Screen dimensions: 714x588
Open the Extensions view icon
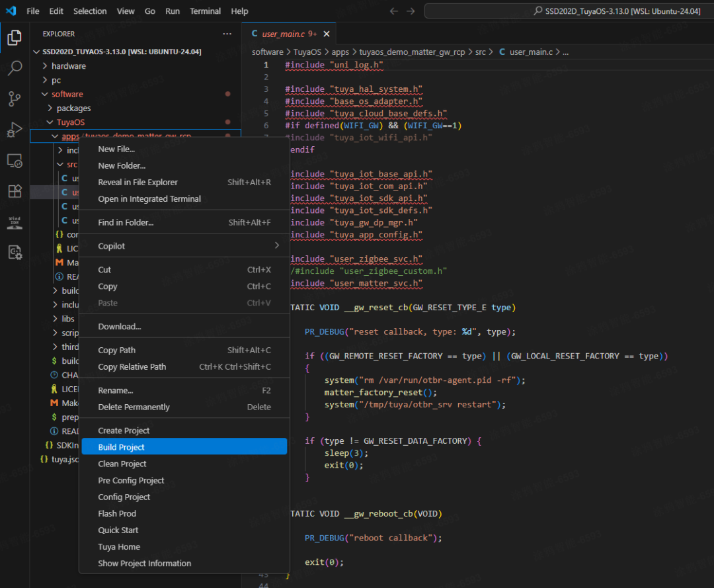click(15, 191)
